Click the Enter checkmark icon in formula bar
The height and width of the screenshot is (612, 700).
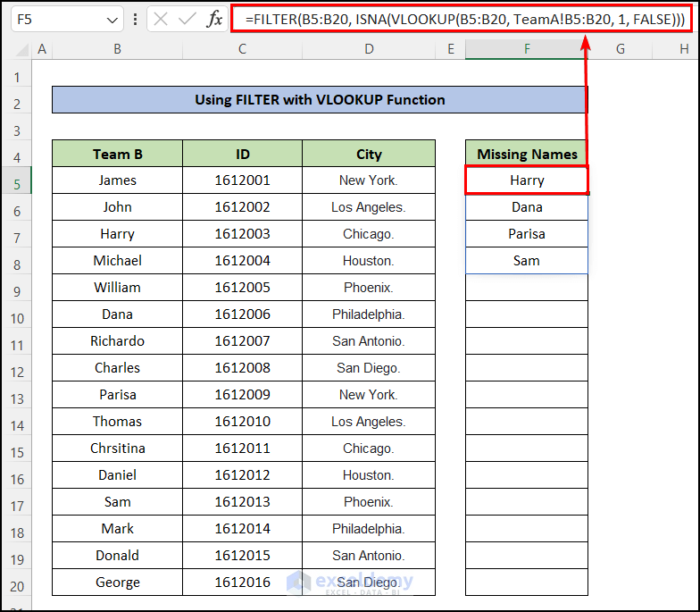tap(187, 20)
